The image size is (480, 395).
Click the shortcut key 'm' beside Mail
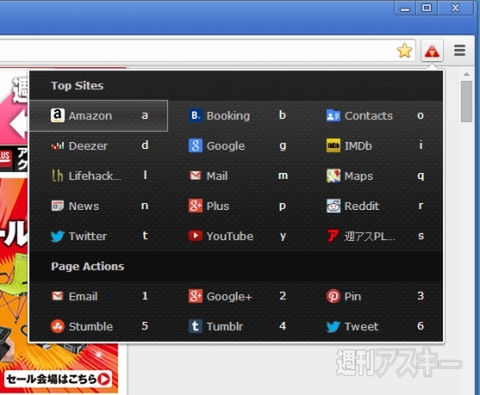[283, 176]
